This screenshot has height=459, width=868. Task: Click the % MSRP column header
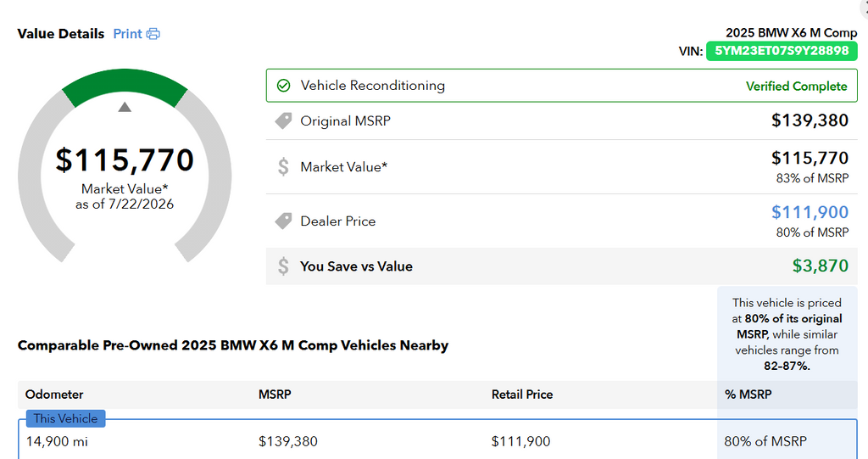tap(748, 395)
